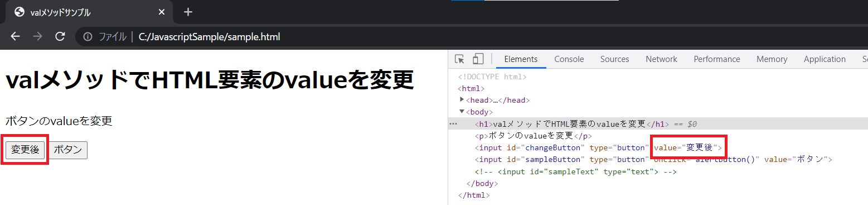Select the closing html tag line
This screenshot has width=868, height=205.
[x=473, y=196]
